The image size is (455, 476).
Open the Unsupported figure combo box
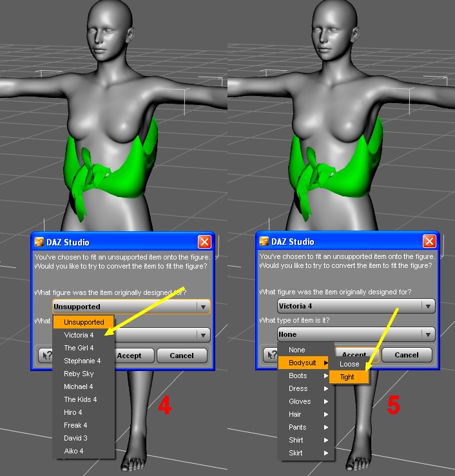point(131,307)
